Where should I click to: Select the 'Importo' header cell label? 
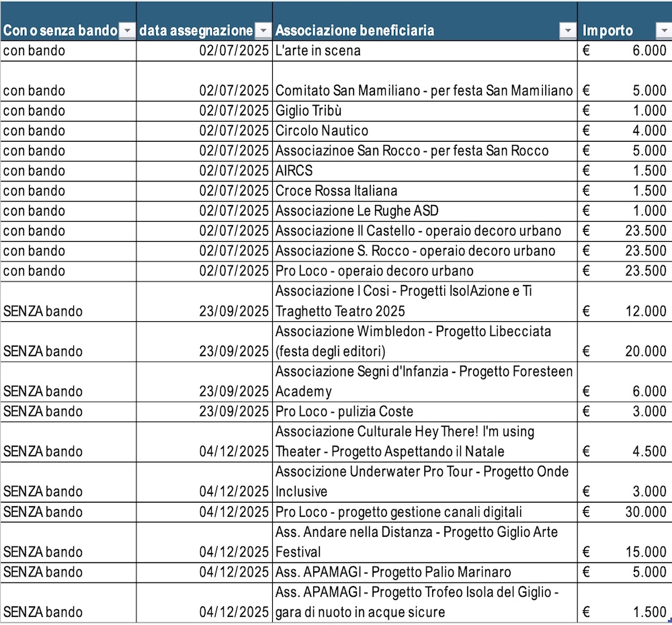607,31
